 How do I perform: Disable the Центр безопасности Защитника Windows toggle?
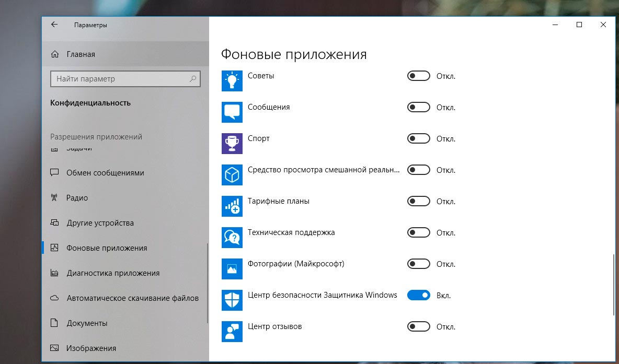418,296
